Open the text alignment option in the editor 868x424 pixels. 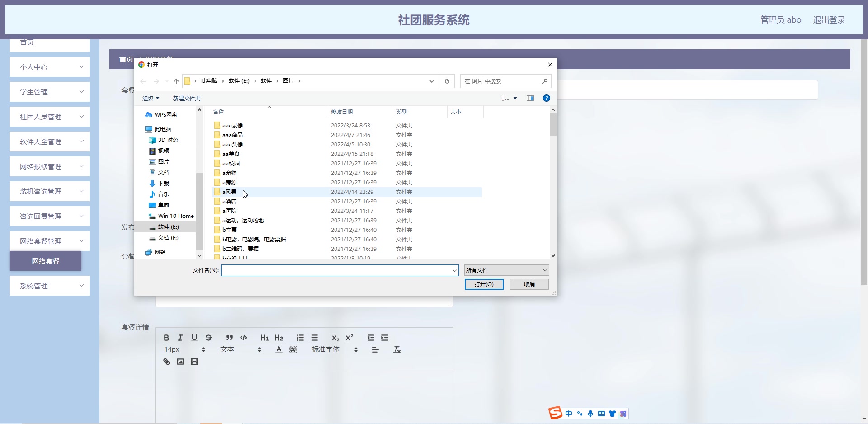point(375,349)
